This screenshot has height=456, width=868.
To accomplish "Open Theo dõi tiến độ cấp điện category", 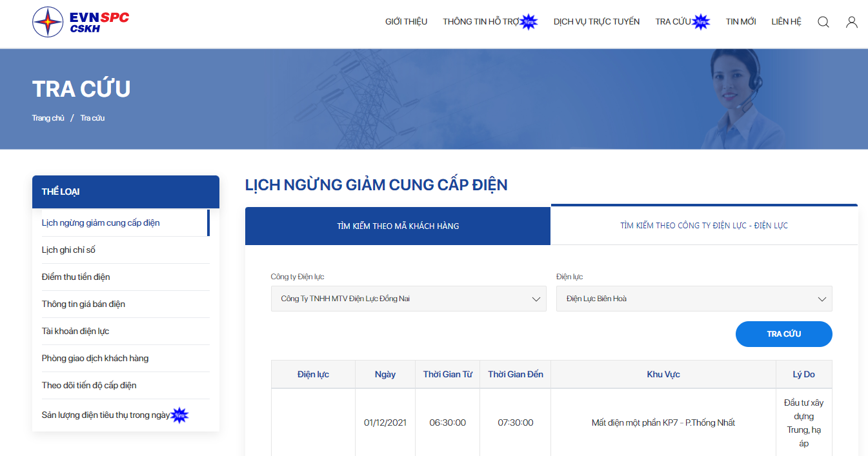I will tap(126, 385).
